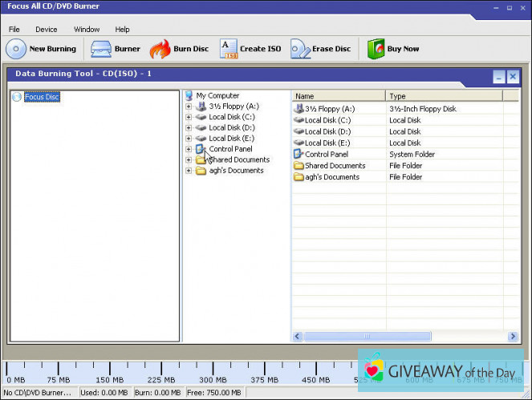Image resolution: width=532 pixels, height=400 pixels.
Task: Select Local Disk (D:) in the file list
Action: 327,131
